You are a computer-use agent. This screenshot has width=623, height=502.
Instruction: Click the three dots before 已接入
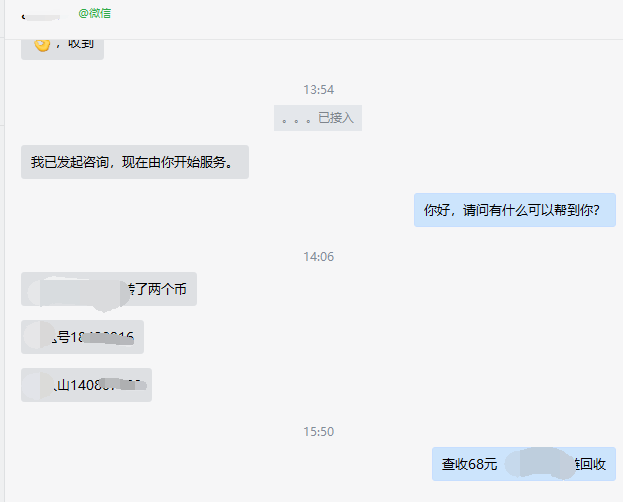click(296, 120)
